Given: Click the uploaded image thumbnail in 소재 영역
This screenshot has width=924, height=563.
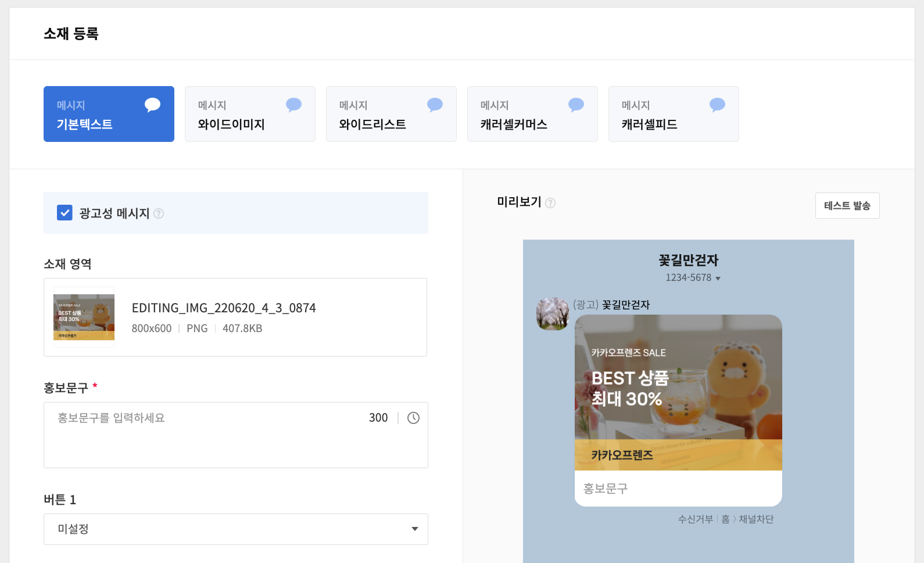Looking at the screenshot, I should 84,317.
